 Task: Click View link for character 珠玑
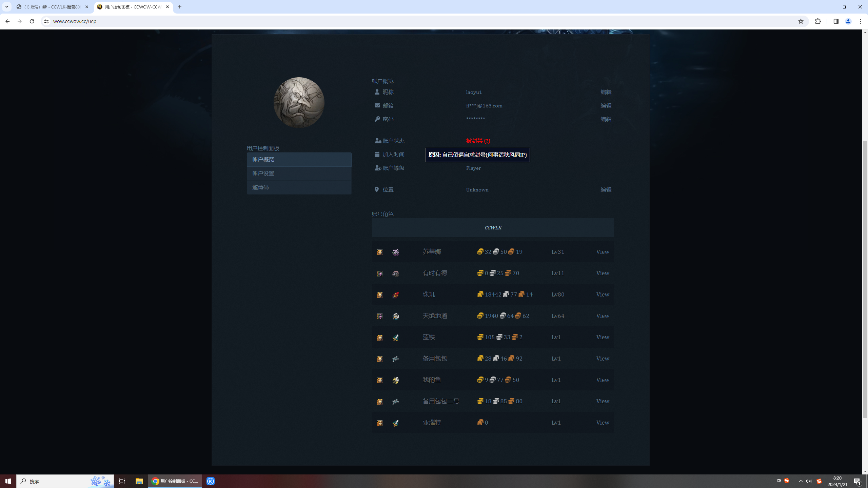[603, 294]
